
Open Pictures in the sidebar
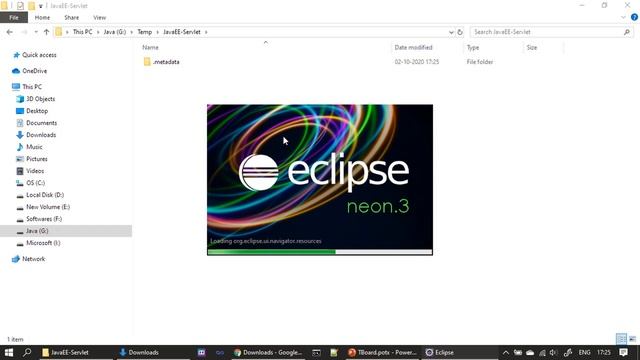[x=37, y=159]
